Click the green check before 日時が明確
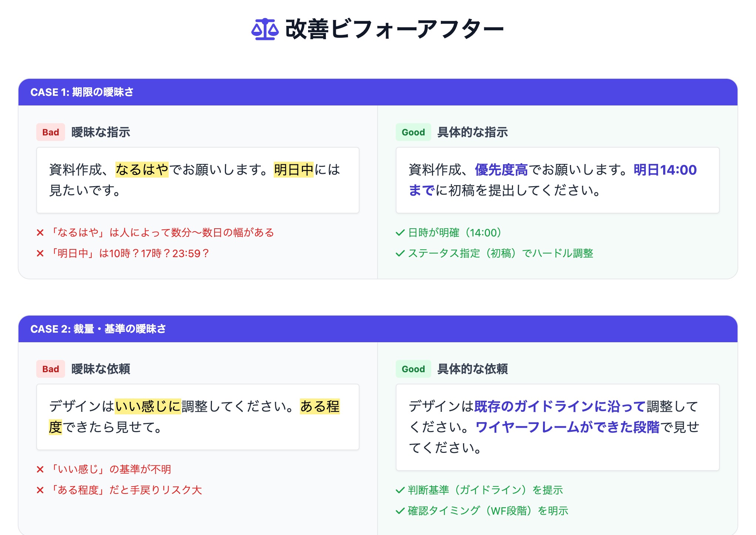 [400, 233]
